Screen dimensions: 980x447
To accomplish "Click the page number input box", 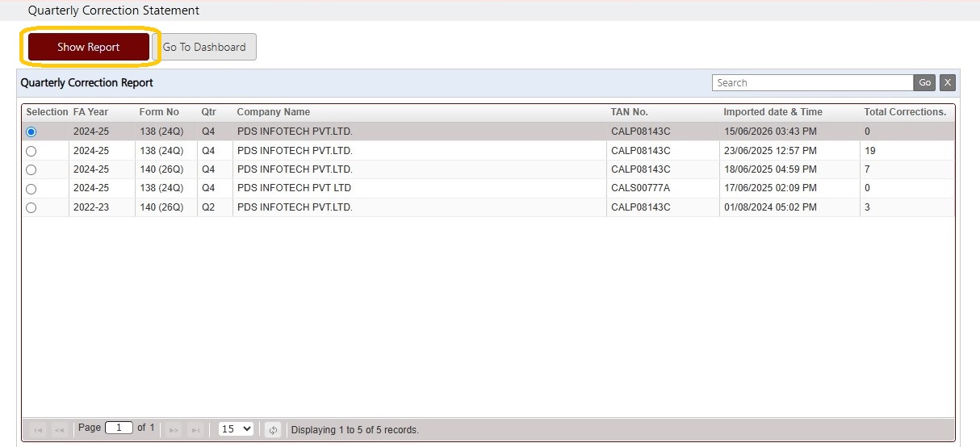I will coord(119,428).
